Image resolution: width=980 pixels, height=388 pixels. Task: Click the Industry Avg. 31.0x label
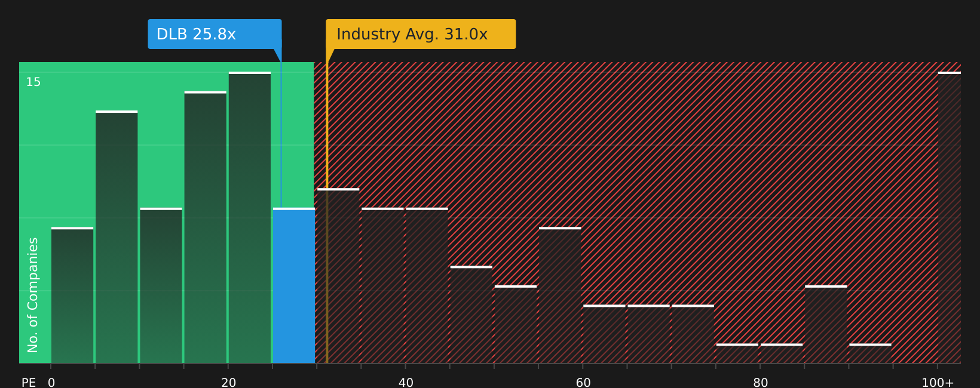[x=421, y=34]
